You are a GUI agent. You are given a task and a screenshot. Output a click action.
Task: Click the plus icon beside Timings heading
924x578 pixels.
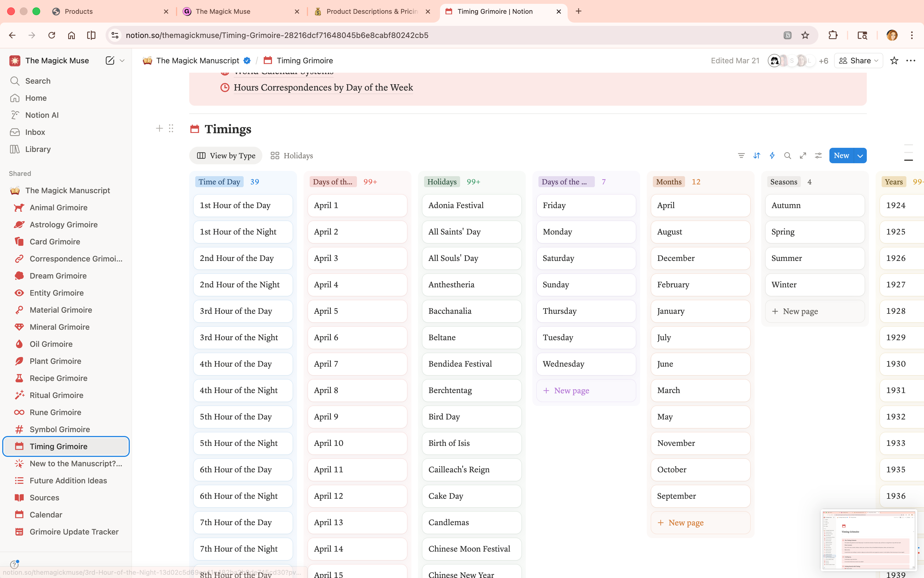tap(159, 129)
